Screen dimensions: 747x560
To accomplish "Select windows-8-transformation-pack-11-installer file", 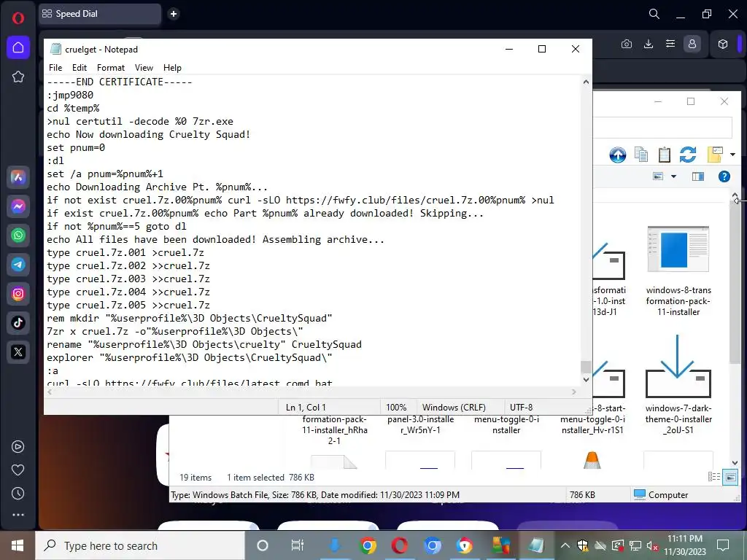I will 678,271.
